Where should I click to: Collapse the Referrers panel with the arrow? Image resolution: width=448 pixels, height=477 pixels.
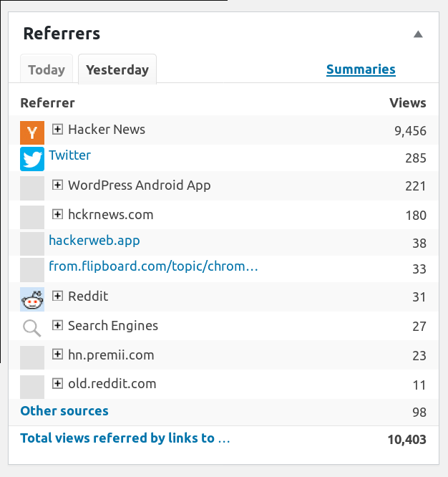419,34
